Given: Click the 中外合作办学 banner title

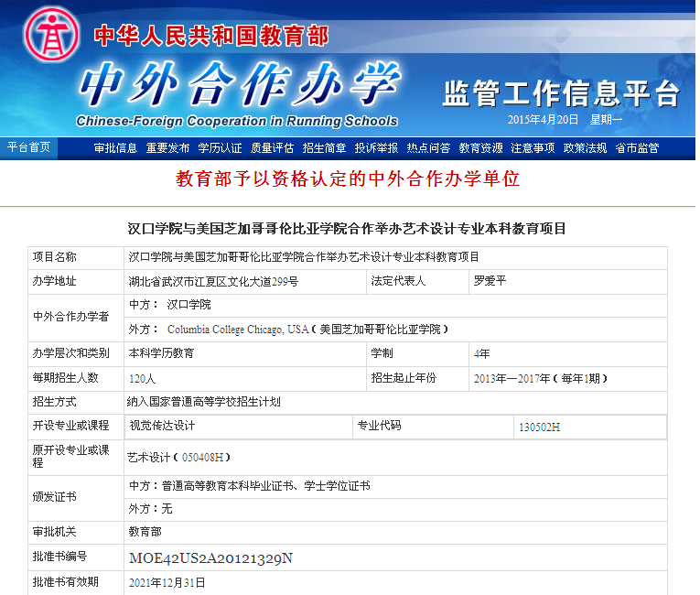Looking at the screenshot, I should click(240, 84).
